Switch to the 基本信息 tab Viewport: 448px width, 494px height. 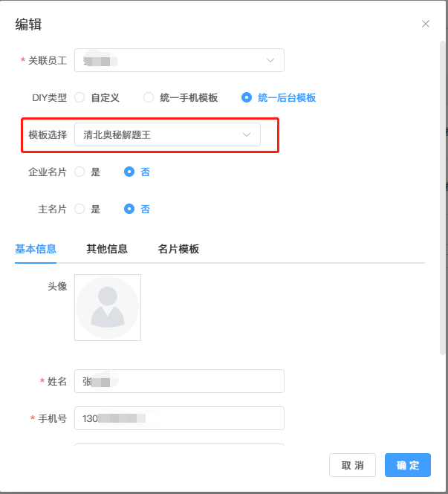(36, 249)
